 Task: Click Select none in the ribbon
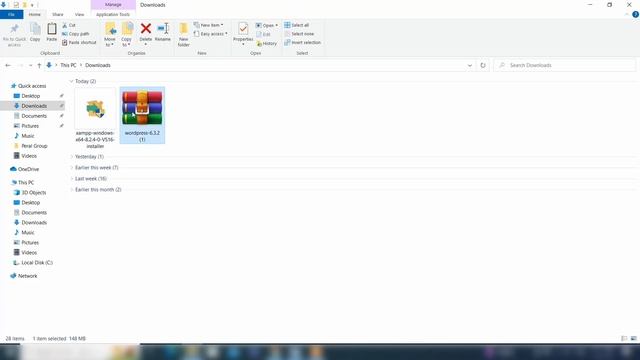(x=299, y=34)
